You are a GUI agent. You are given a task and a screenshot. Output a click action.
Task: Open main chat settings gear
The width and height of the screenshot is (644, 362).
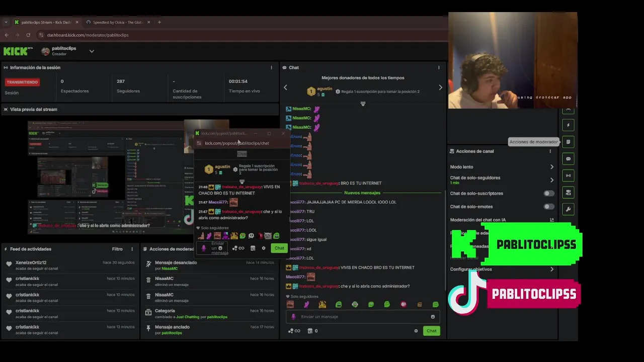(416, 331)
